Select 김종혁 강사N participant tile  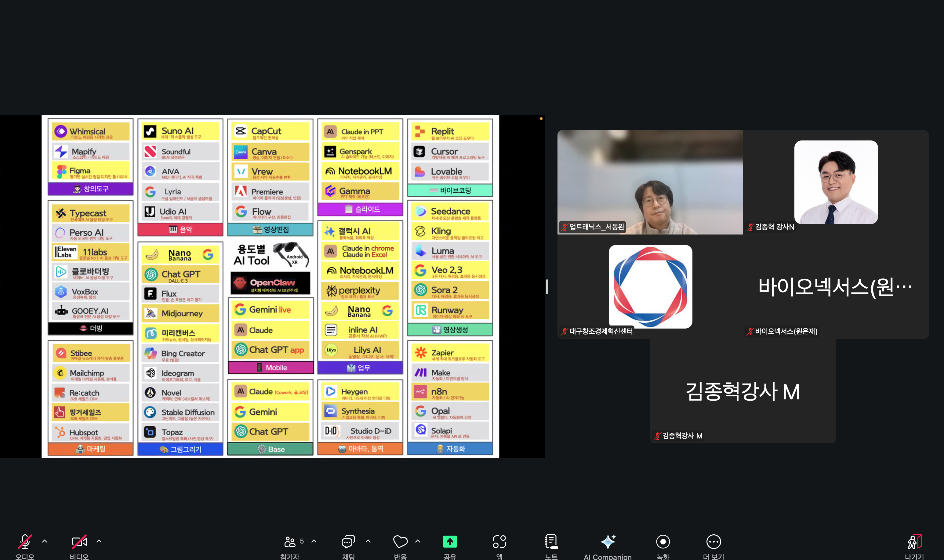(x=836, y=182)
